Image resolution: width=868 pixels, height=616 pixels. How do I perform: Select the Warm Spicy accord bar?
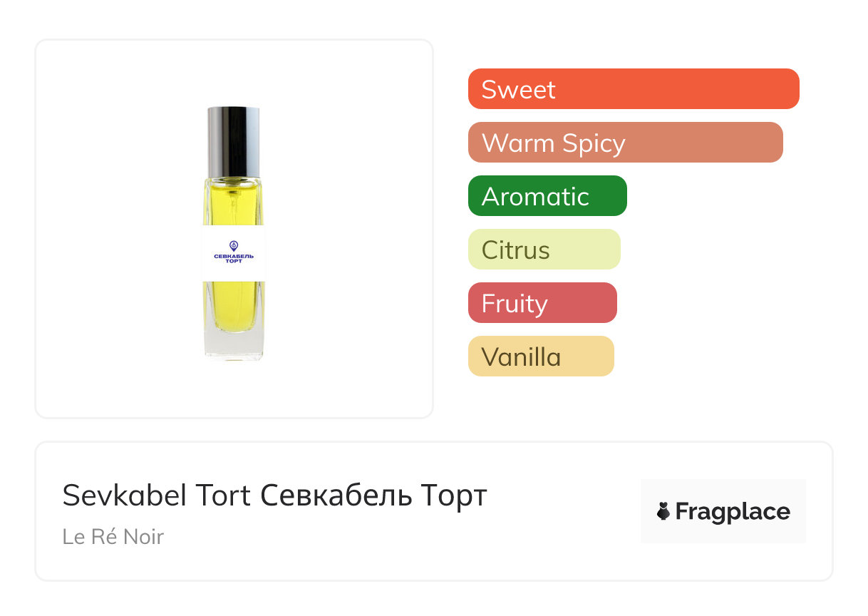(x=625, y=143)
